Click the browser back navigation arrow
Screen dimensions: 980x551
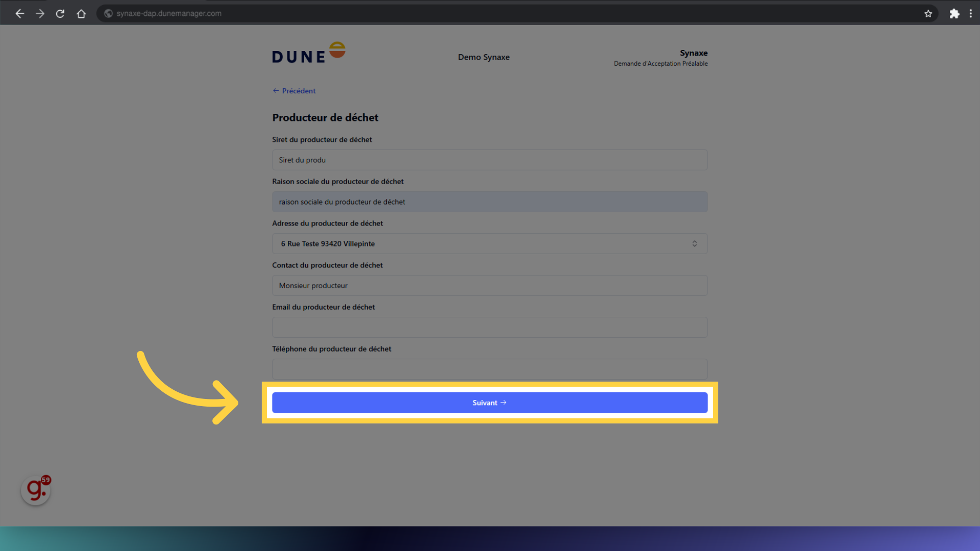[x=19, y=13]
